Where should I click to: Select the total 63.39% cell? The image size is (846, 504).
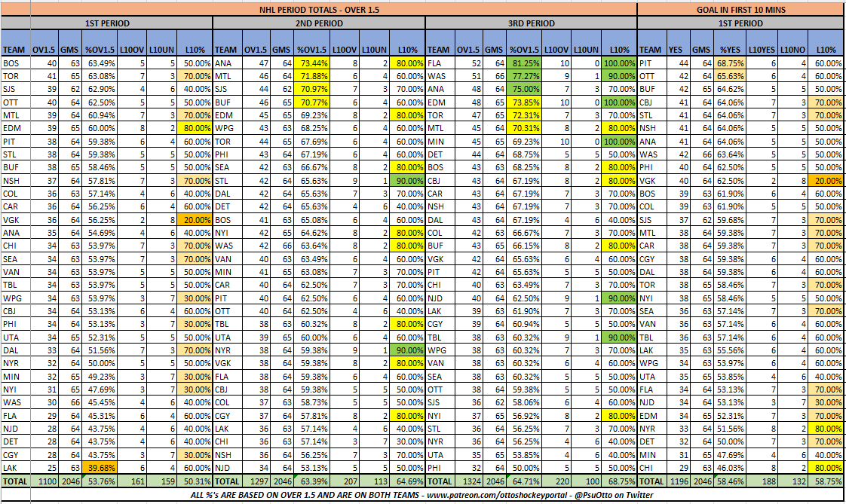pos(311,481)
